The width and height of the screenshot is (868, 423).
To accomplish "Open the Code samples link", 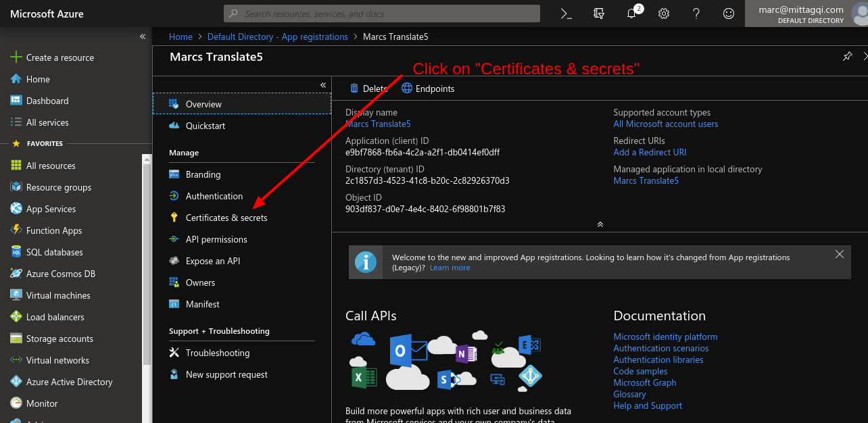I will [x=640, y=372].
